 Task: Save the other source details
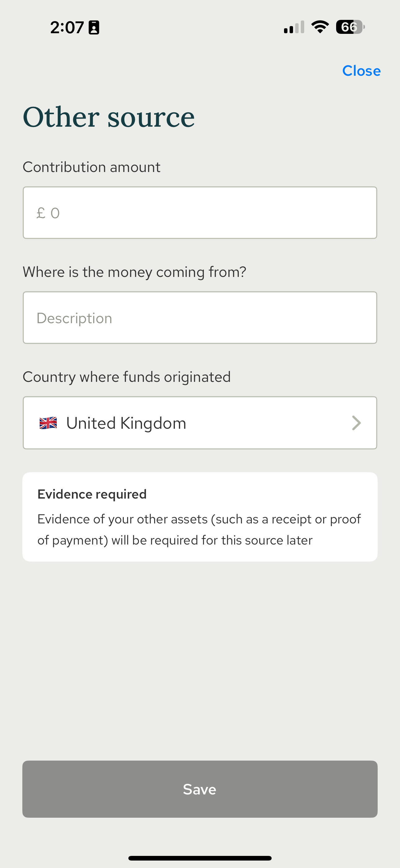[200, 789]
